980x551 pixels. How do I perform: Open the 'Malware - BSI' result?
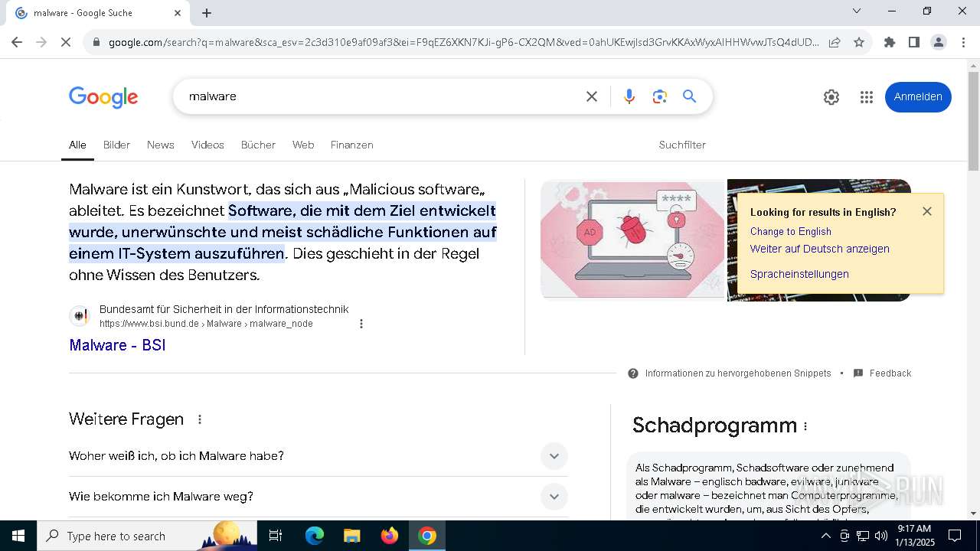117,345
